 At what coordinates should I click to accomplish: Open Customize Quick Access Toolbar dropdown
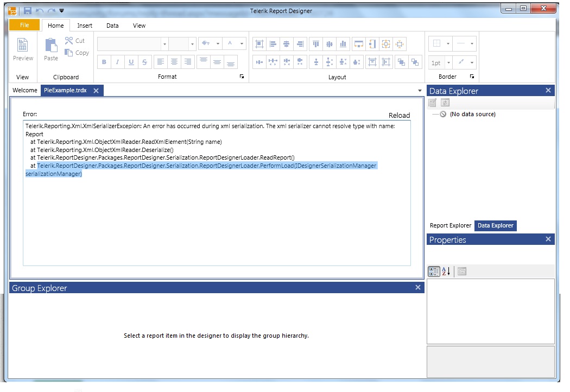click(x=61, y=11)
